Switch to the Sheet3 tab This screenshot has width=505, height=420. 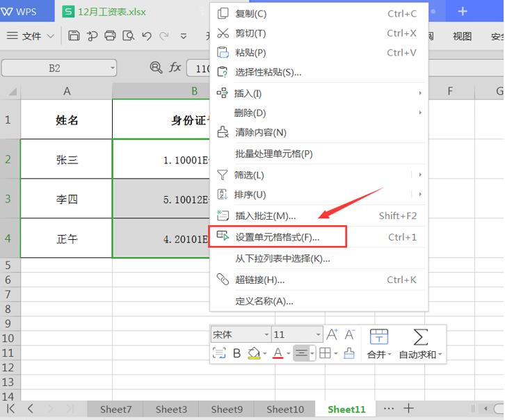pyautogui.click(x=171, y=410)
